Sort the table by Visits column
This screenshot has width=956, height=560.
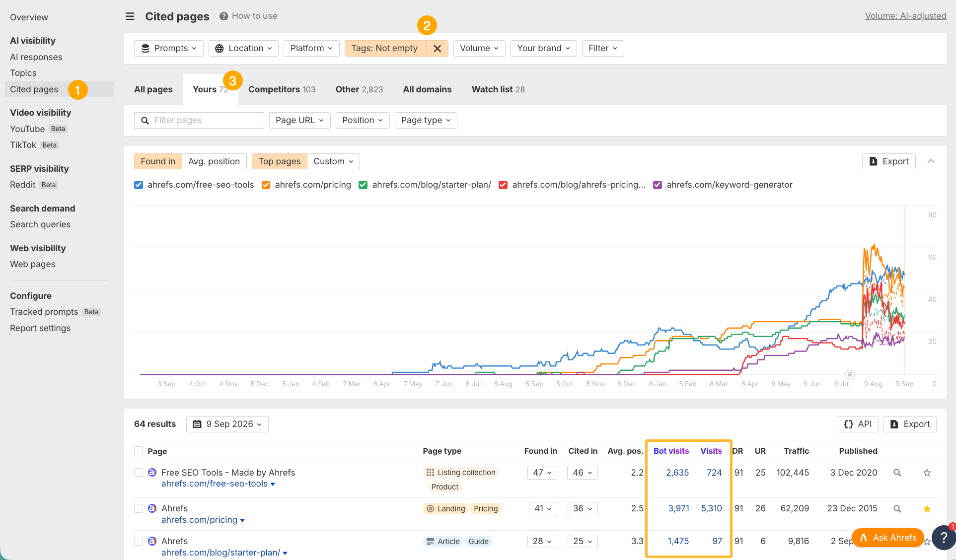pos(711,451)
